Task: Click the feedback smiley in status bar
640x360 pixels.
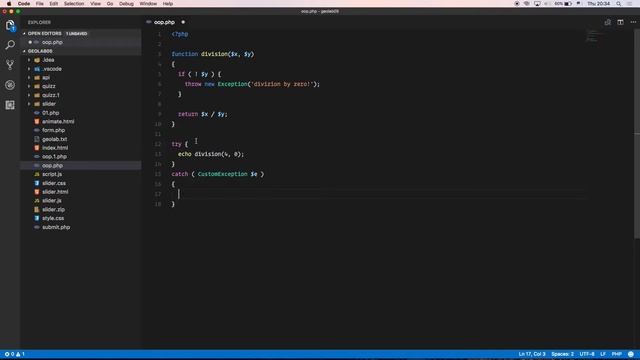Action: click(631, 354)
